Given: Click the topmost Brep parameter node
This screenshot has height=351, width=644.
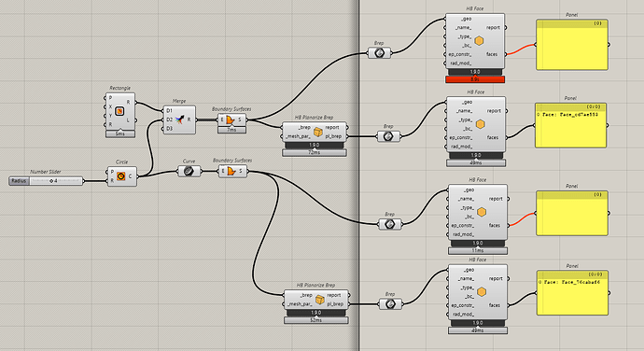Looking at the screenshot, I should [x=379, y=53].
